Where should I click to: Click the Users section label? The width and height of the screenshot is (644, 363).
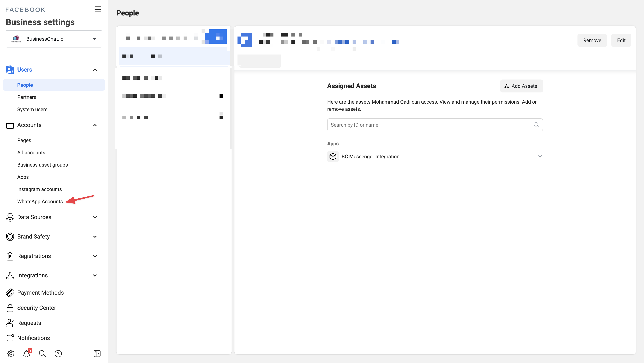(x=24, y=70)
